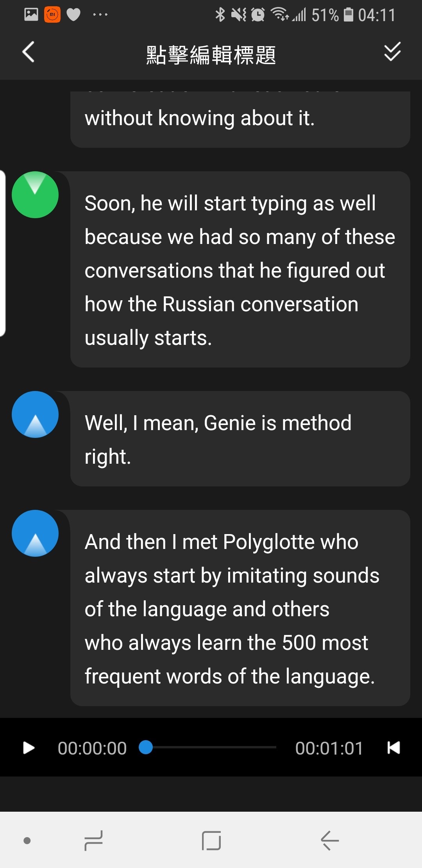
Task: Tap blue speaker avatar beside Polyglotte message
Action: tap(35, 533)
